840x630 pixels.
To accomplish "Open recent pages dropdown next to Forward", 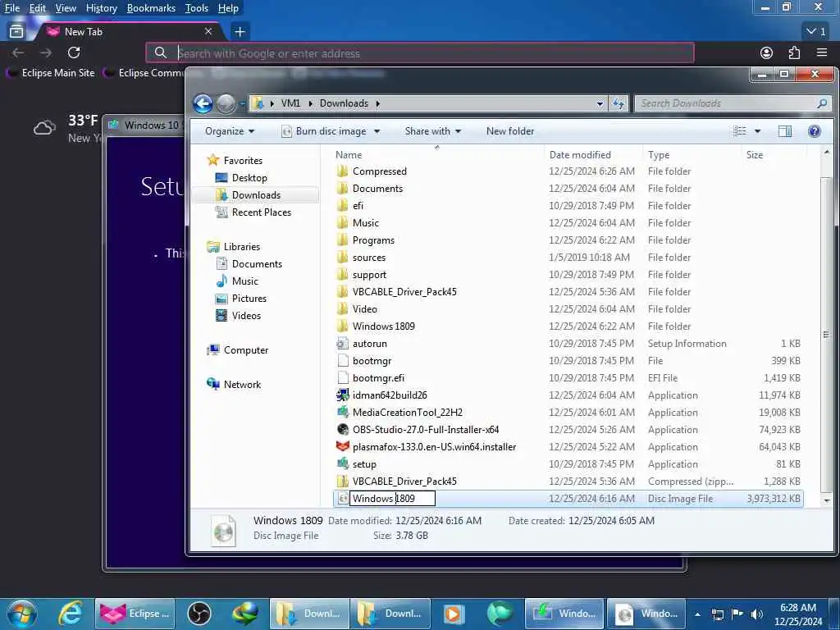I will point(242,103).
